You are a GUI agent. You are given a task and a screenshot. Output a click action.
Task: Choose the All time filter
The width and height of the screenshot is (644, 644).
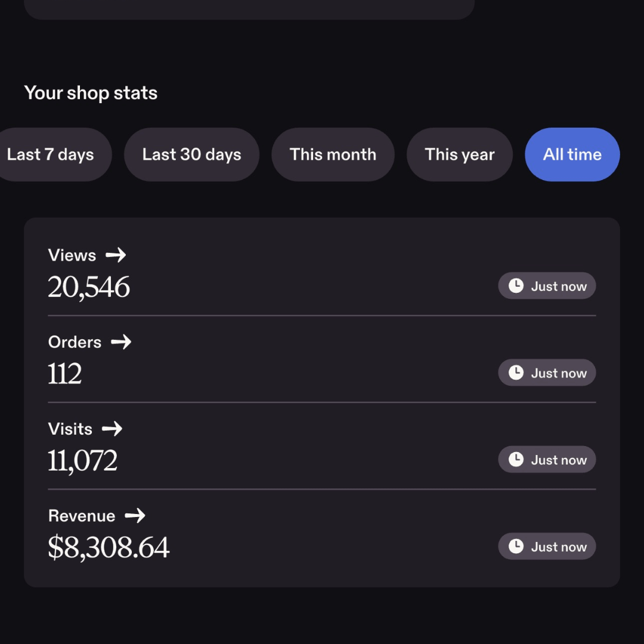572,154
